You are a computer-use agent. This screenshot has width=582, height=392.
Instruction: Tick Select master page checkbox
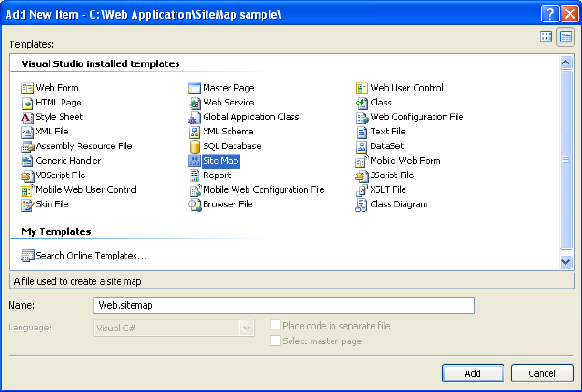(276, 341)
